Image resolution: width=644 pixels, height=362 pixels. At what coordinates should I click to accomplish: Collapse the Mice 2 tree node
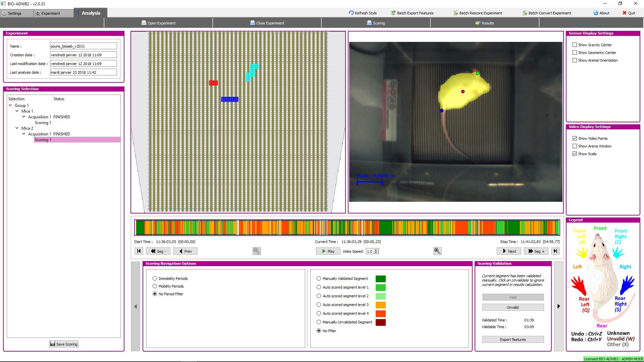pyautogui.click(x=17, y=128)
